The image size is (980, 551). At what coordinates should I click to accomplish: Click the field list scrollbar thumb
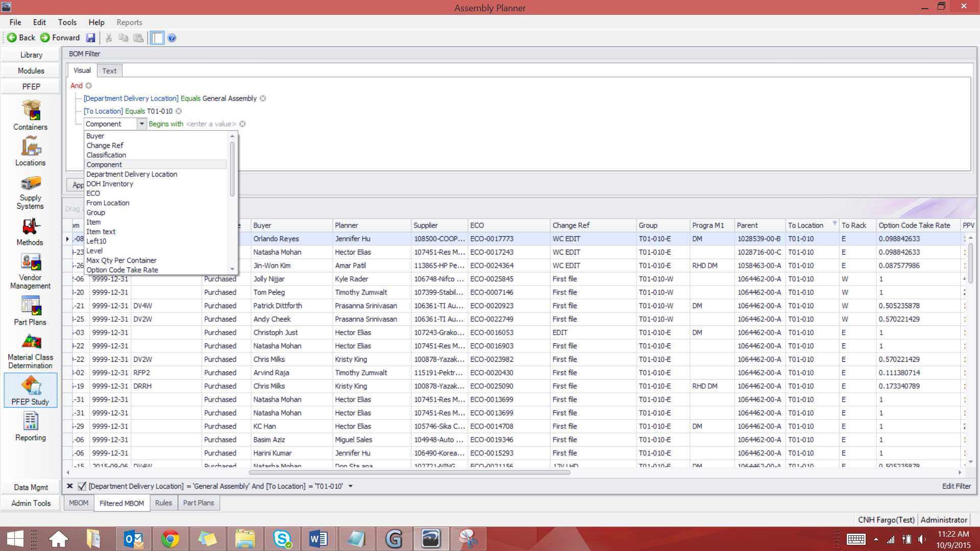[x=232, y=168]
